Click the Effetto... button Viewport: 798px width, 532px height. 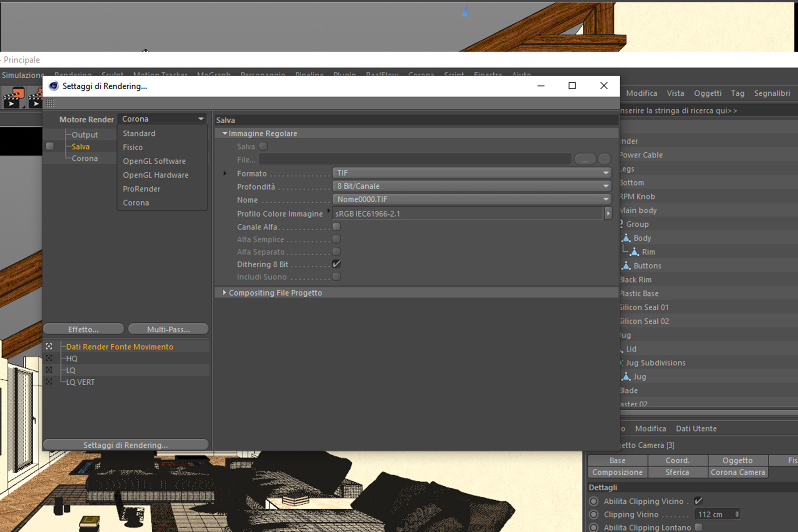[84, 329]
